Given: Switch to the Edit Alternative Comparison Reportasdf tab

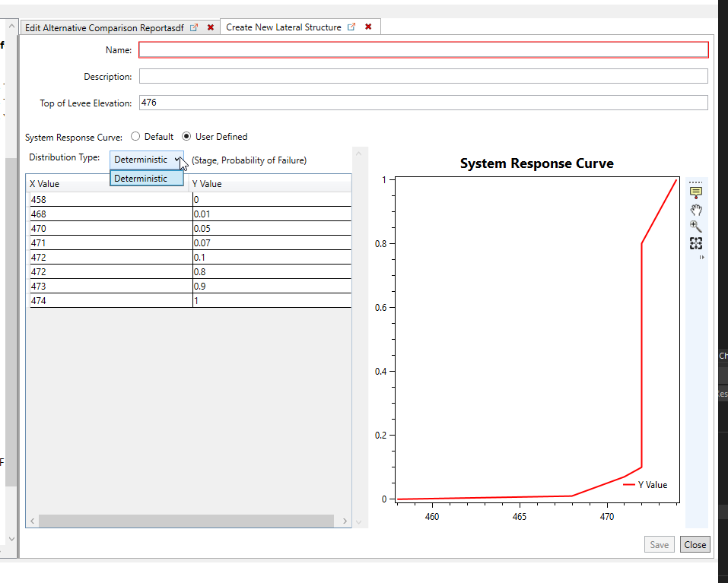Looking at the screenshot, I should [x=106, y=27].
